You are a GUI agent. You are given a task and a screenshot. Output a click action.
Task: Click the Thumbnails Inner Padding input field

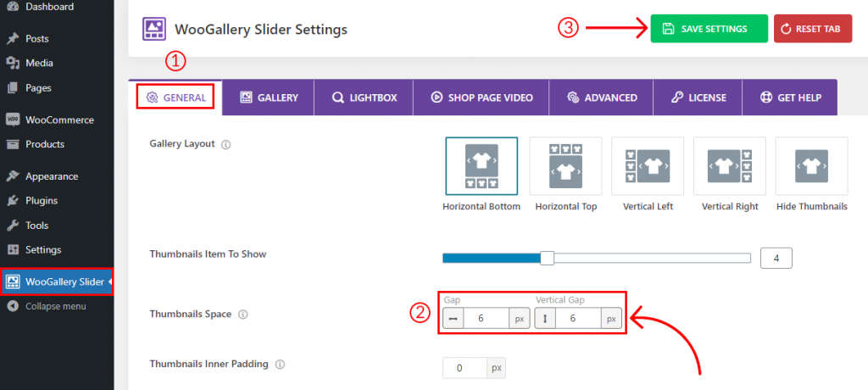(x=465, y=368)
